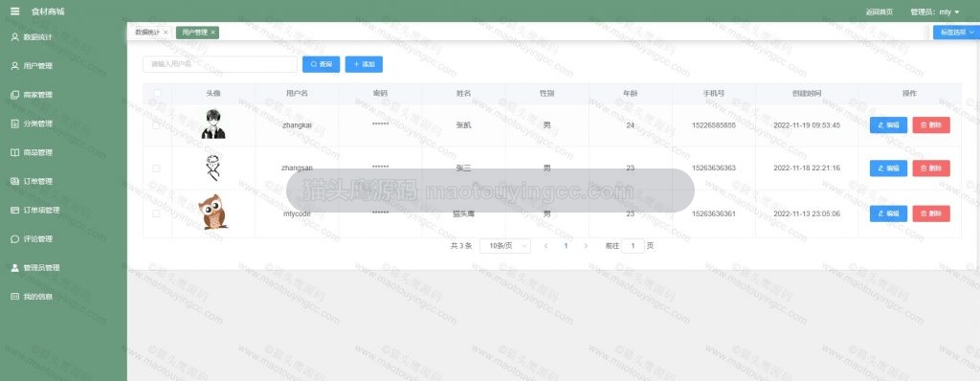Click the previous page arrow

[546, 246]
